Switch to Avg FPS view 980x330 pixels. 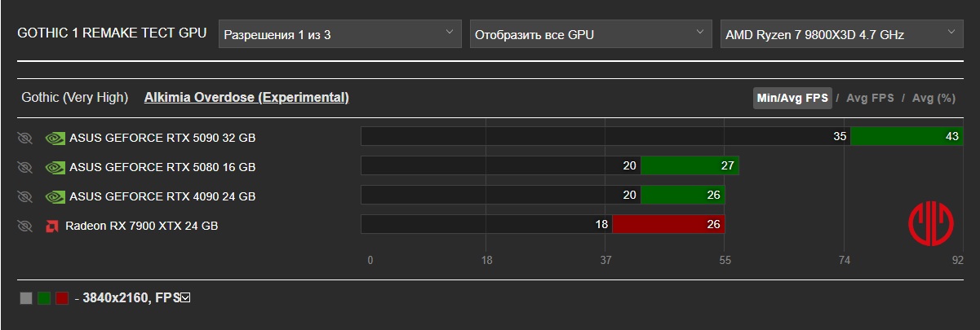(870, 98)
